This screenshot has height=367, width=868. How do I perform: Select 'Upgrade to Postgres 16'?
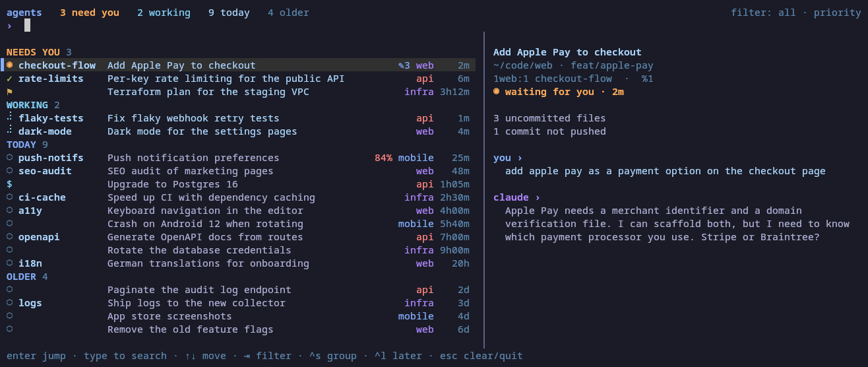173,184
